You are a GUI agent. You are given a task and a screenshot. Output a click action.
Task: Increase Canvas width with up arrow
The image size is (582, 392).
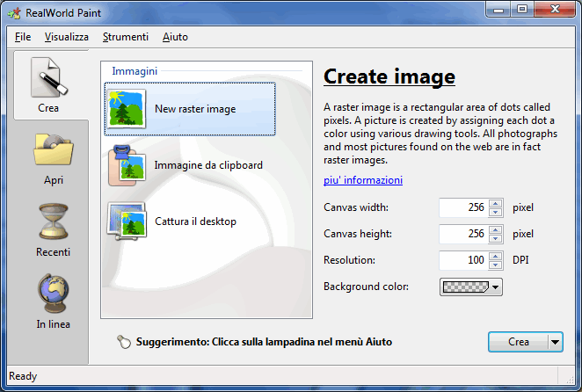click(x=496, y=203)
